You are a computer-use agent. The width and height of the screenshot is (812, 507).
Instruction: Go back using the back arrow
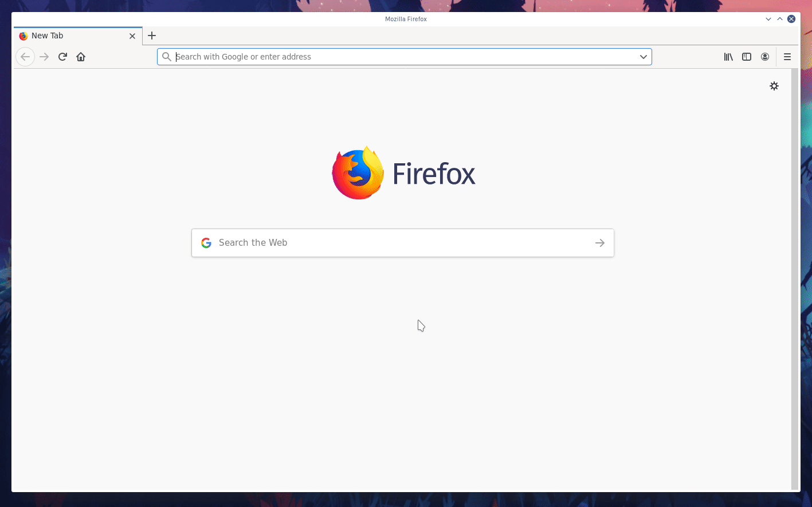(x=25, y=57)
